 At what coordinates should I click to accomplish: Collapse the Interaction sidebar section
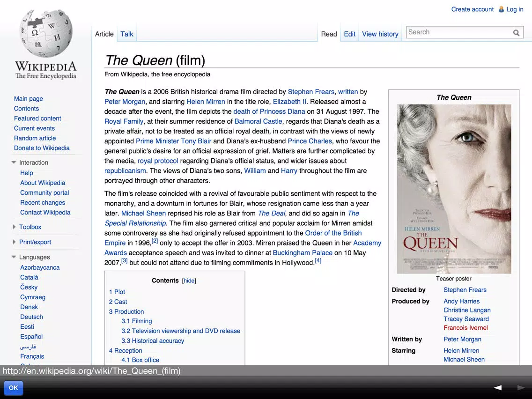(x=14, y=163)
